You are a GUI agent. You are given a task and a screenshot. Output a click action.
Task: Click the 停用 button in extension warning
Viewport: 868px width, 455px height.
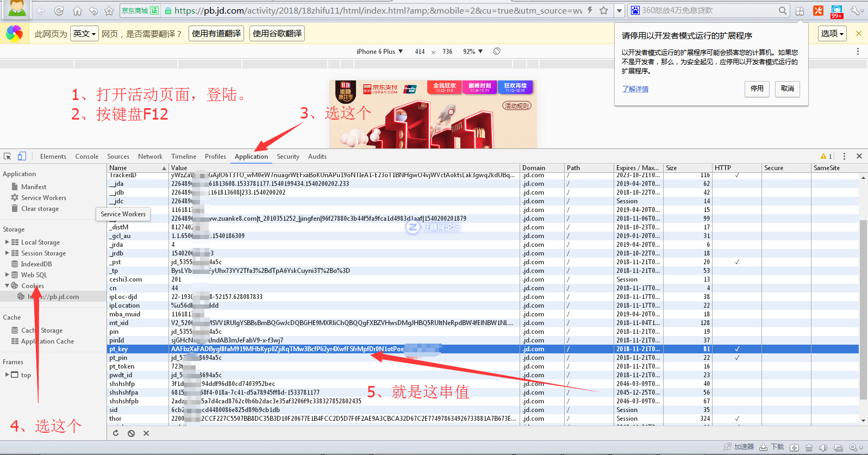(x=757, y=89)
